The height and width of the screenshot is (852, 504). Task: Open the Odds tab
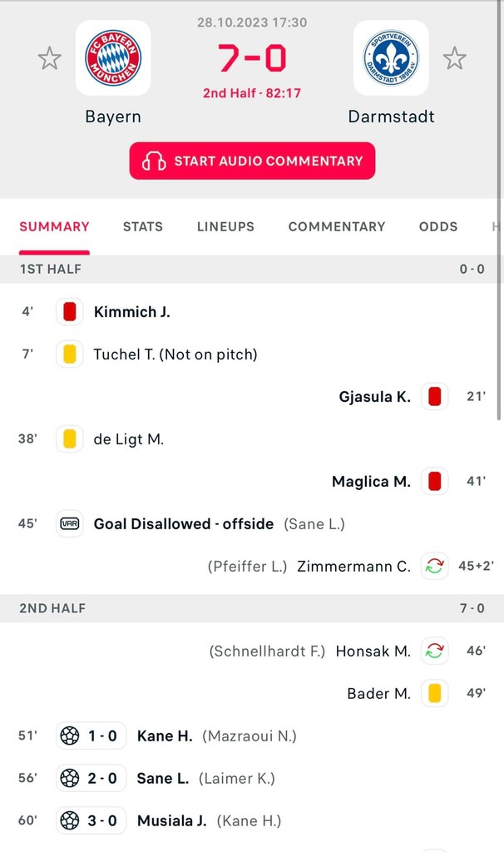point(438,226)
